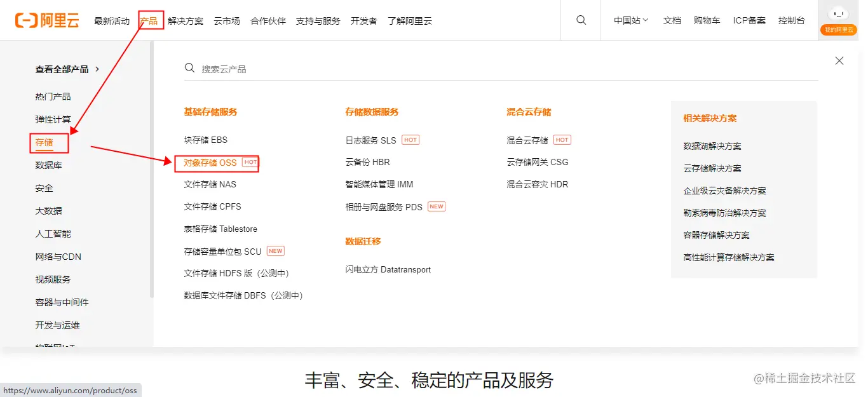Open 容器存储解决方案 link
This screenshot has height=397, width=868.
[717, 235]
